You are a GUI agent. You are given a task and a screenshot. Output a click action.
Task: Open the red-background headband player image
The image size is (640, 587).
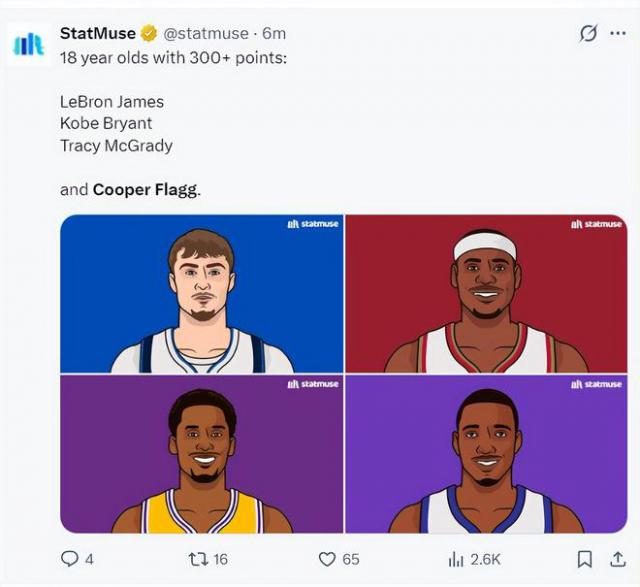[486, 293]
